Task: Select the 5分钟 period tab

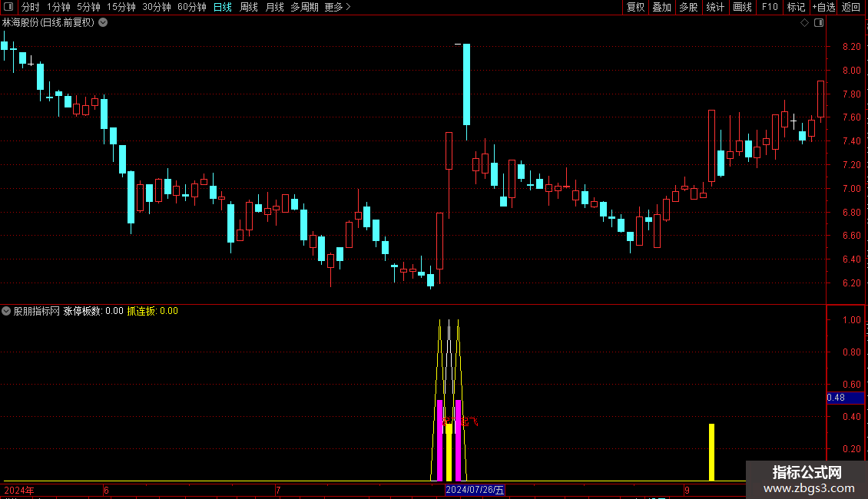Action: click(x=88, y=7)
